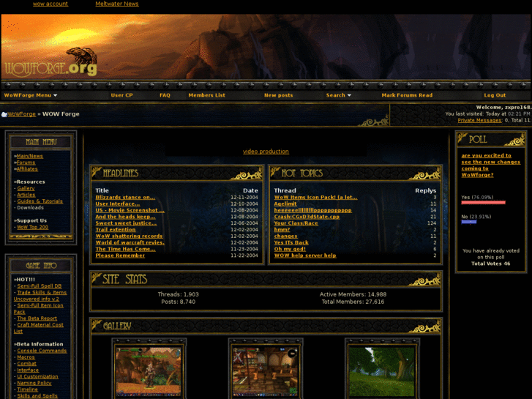
Task: Open Private Messages link
Action: click(x=479, y=120)
